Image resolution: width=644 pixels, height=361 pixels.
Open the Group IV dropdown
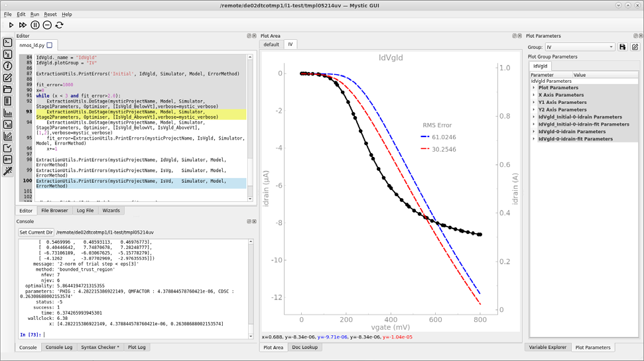click(580, 47)
